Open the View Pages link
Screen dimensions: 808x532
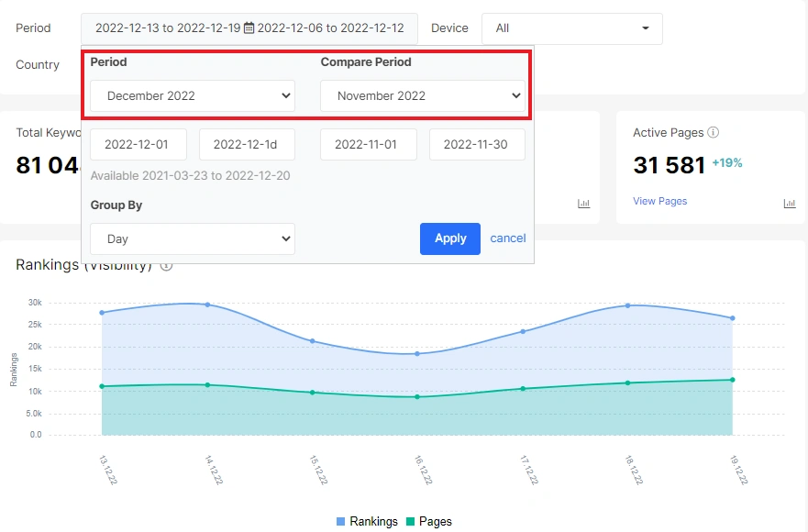tap(659, 201)
